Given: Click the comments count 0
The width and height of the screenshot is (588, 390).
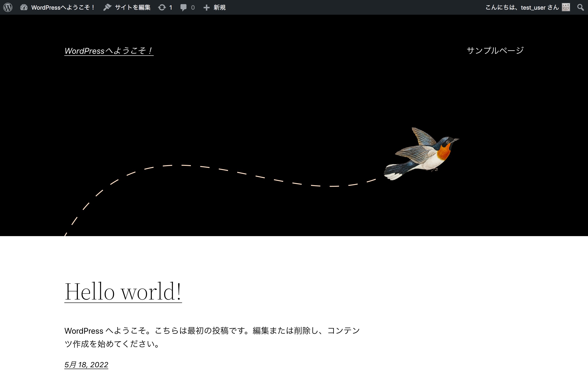Looking at the screenshot, I should [193, 7].
